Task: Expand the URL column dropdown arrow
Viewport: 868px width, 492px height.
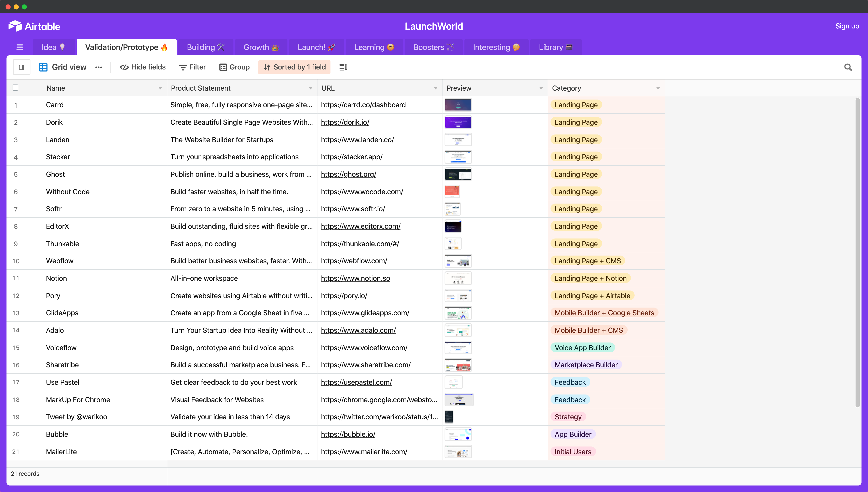Action: pos(435,89)
